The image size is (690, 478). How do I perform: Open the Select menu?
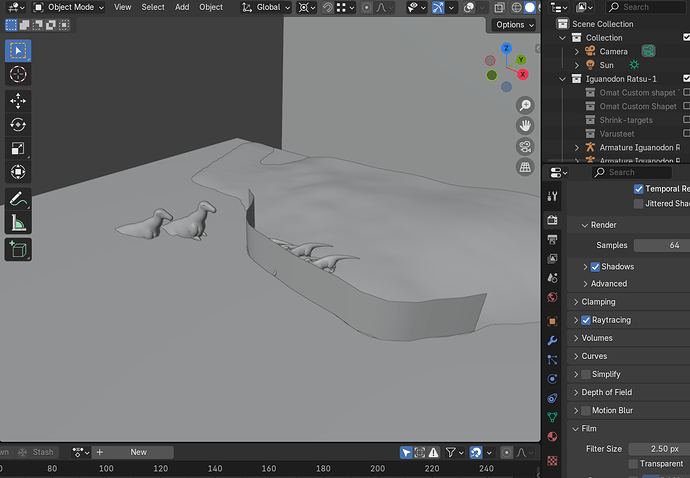click(x=153, y=7)
